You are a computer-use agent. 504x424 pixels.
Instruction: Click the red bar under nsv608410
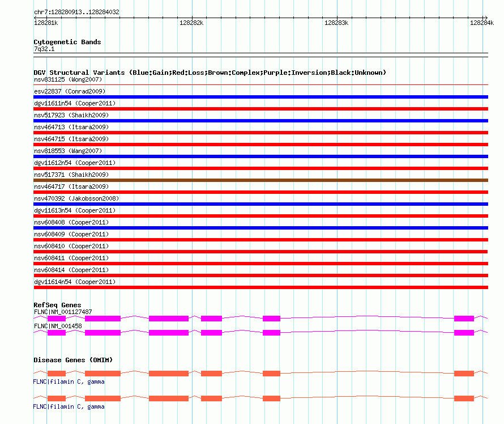tap(260, 252)
